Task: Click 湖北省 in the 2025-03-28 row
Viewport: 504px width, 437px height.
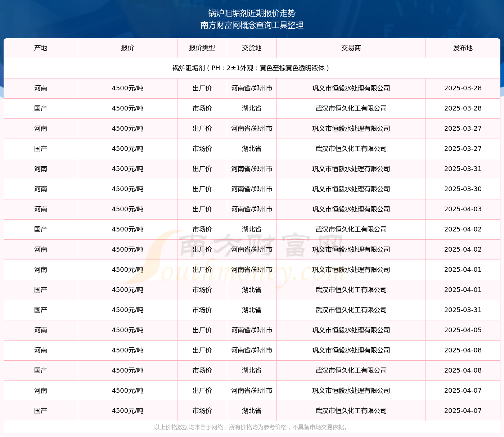Action: (252, 108)
